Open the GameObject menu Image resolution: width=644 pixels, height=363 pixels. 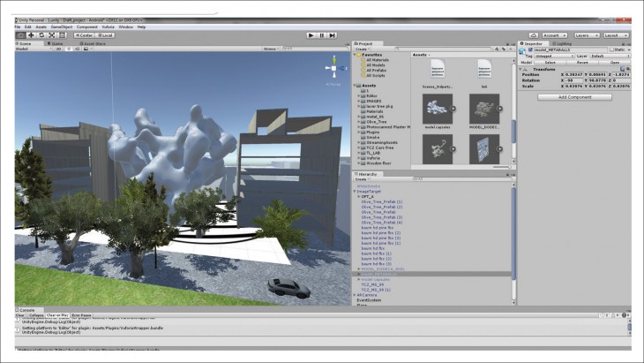click(x=62, y=26)
